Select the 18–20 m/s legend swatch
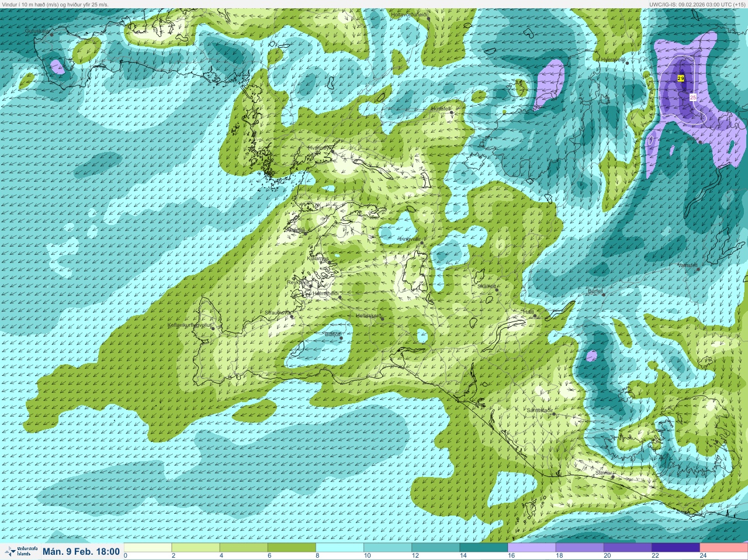748x560 pixels. pyautogui.click(x=580, y=548)
